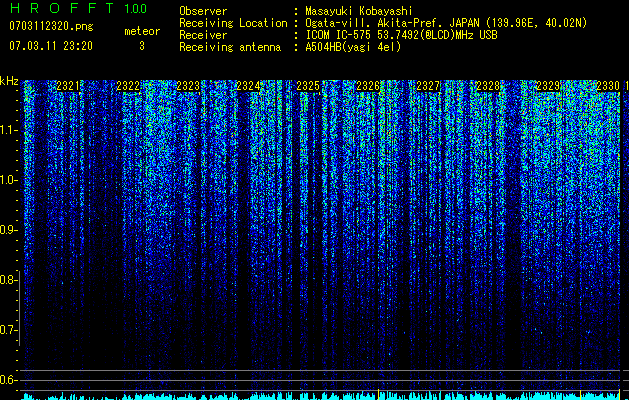Click the 2326 time marker
Image resolution: width=629 pixels, height=400 pixels.
(x=368, y=86)
